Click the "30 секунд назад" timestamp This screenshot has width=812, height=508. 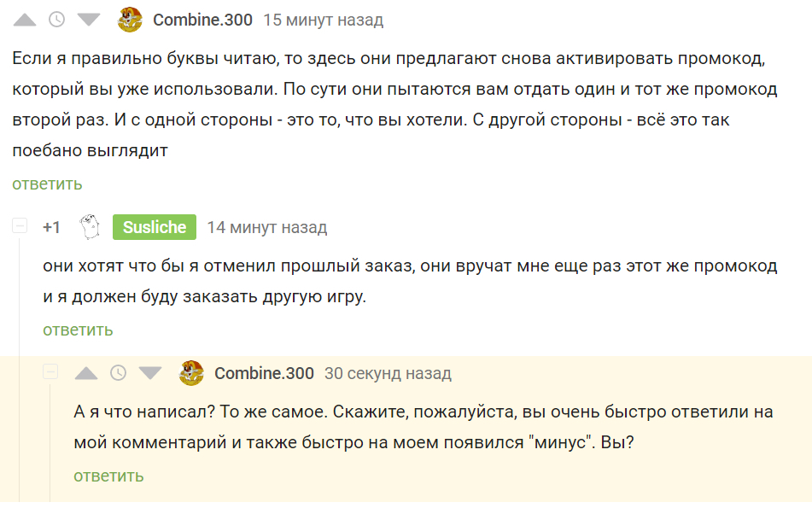click(x=388, y=373)
